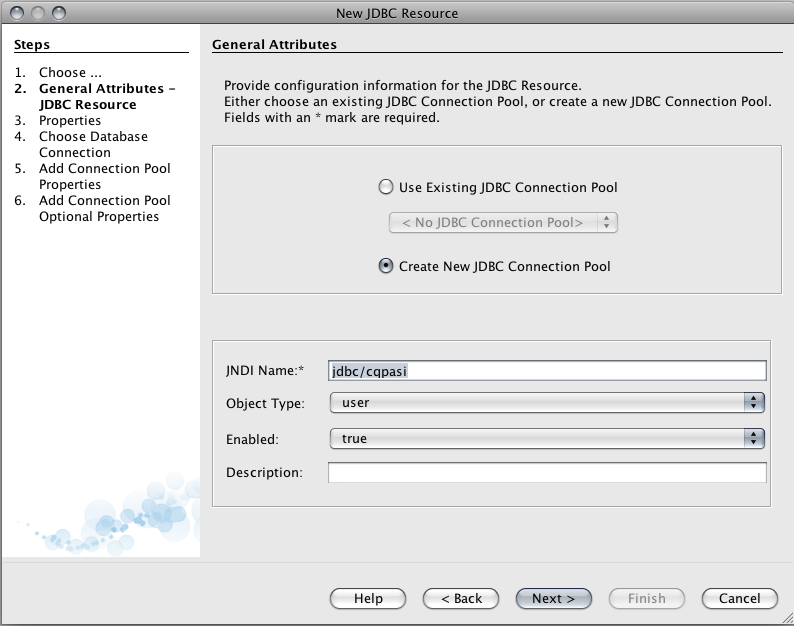Click step 1 'Choose ...' in Steps

[x=70, y=72]
